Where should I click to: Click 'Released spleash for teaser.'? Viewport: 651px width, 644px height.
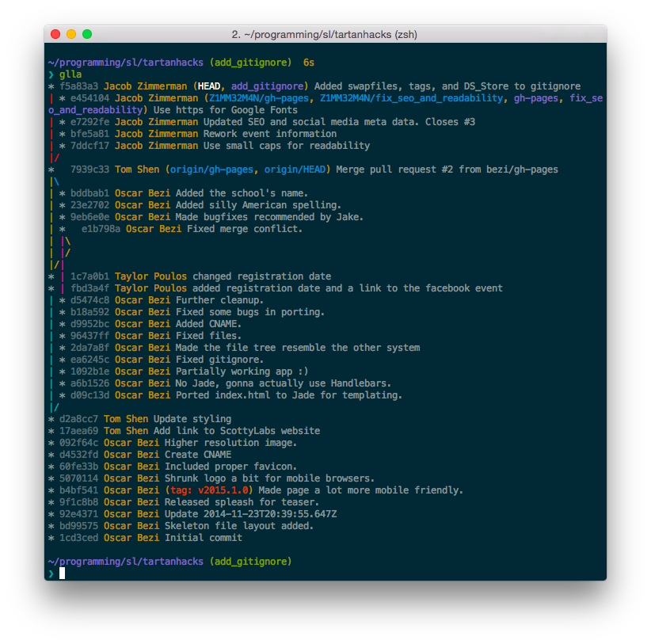(x=242, y=502)
